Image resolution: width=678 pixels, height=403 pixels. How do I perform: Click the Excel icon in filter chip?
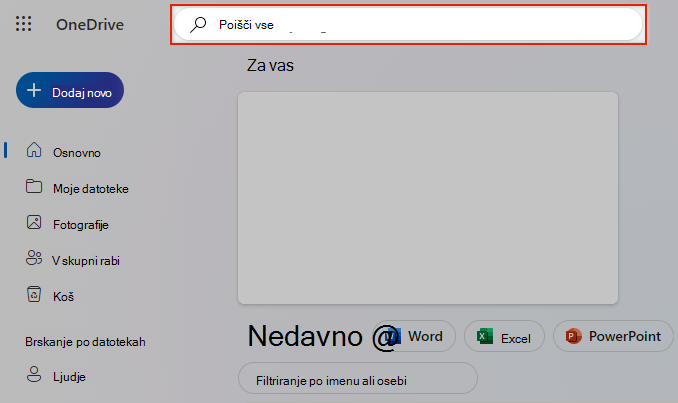(485, 336)
